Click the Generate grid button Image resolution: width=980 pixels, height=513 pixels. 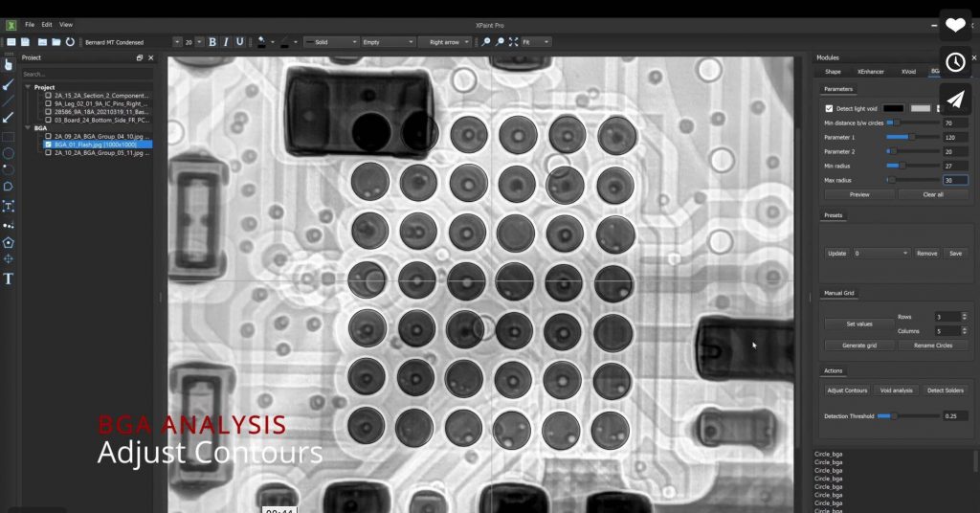[x=859, y=346]
